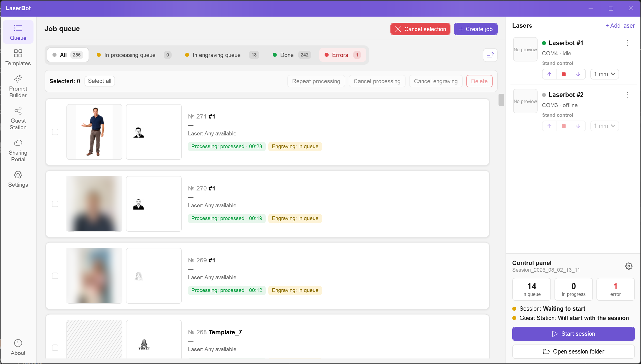This screenshot has height=364, width=641.
Task: Open the Queue sidebar section
Action: coord(18,32)
